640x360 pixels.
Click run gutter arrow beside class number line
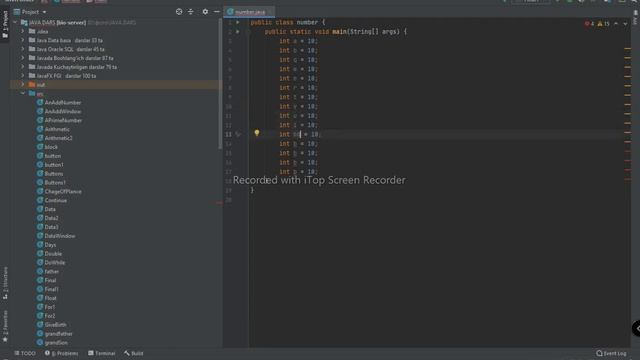[x=238, y=22]
